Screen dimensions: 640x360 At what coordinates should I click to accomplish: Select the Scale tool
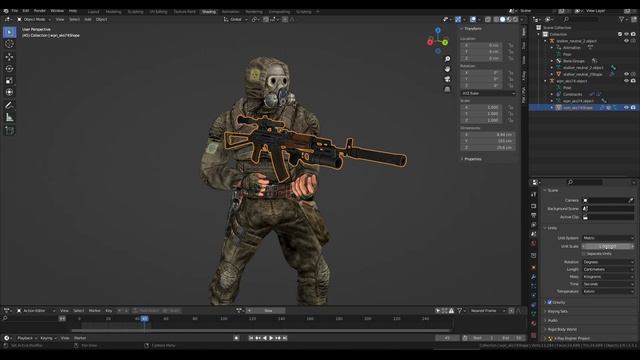[9, 80]
